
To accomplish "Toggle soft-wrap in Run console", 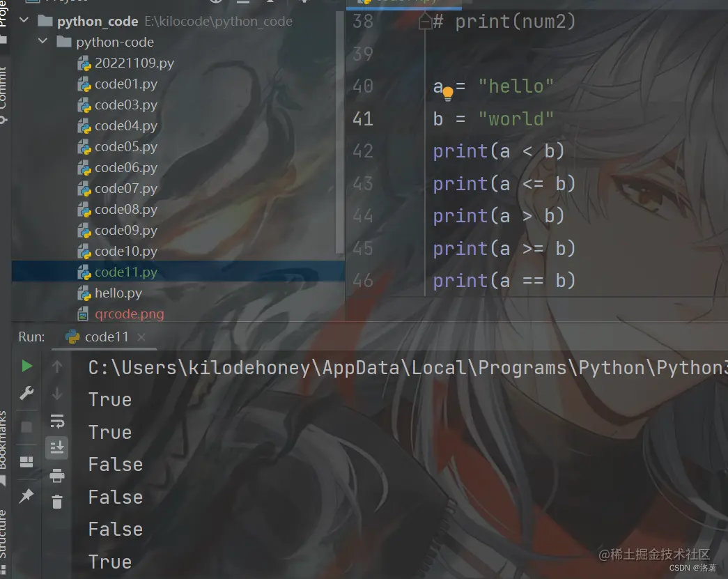I will (x=57, y=421).
